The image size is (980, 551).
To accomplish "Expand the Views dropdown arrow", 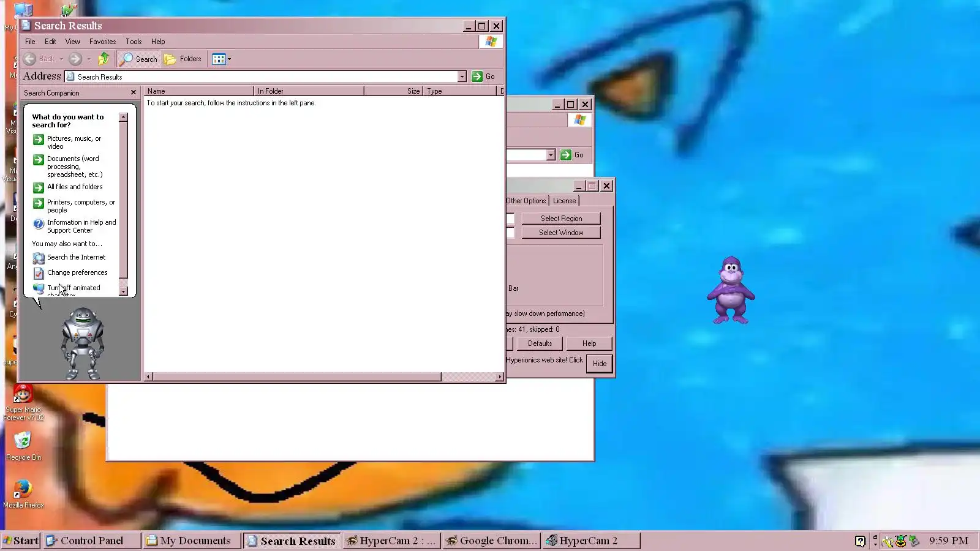I will pyautogui.click(x=229, y=59).
